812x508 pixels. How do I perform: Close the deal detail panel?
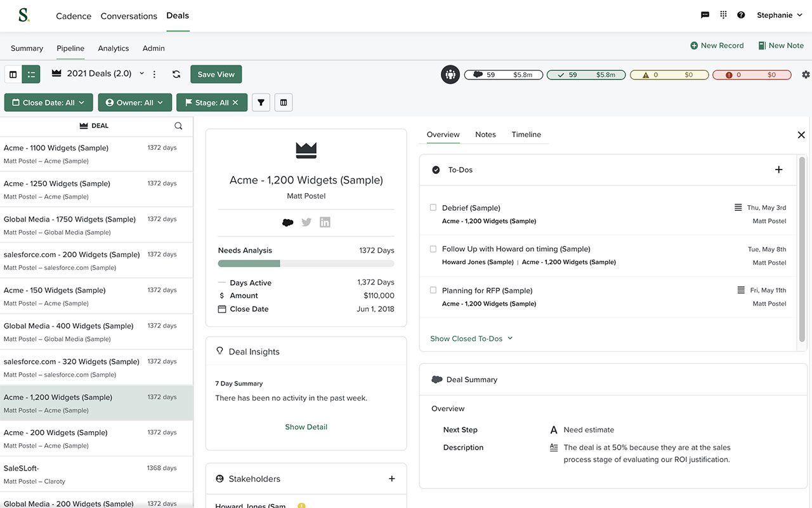(x=801, y=135)
